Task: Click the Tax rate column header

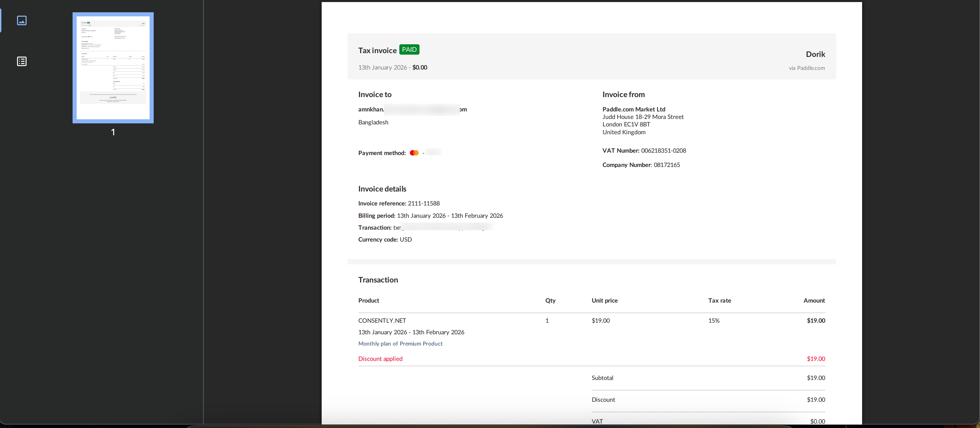Action: [719, 301]
